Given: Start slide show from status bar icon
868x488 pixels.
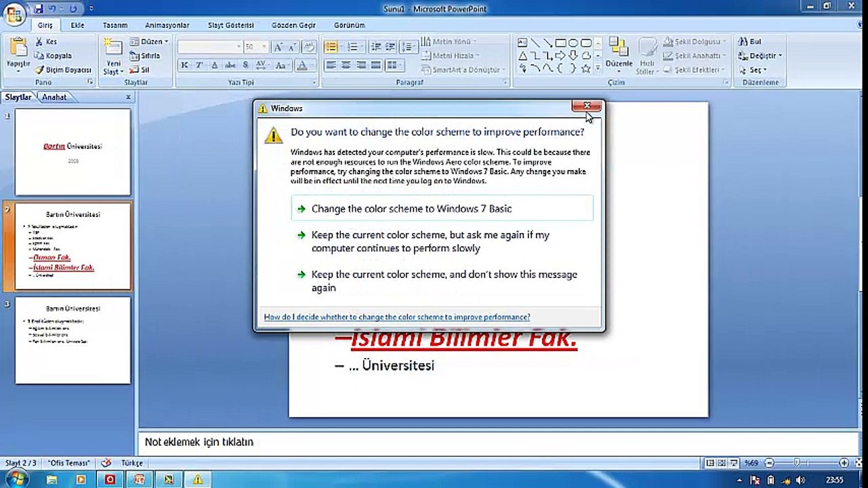Looking at the screenshot, I should point(734,463).
